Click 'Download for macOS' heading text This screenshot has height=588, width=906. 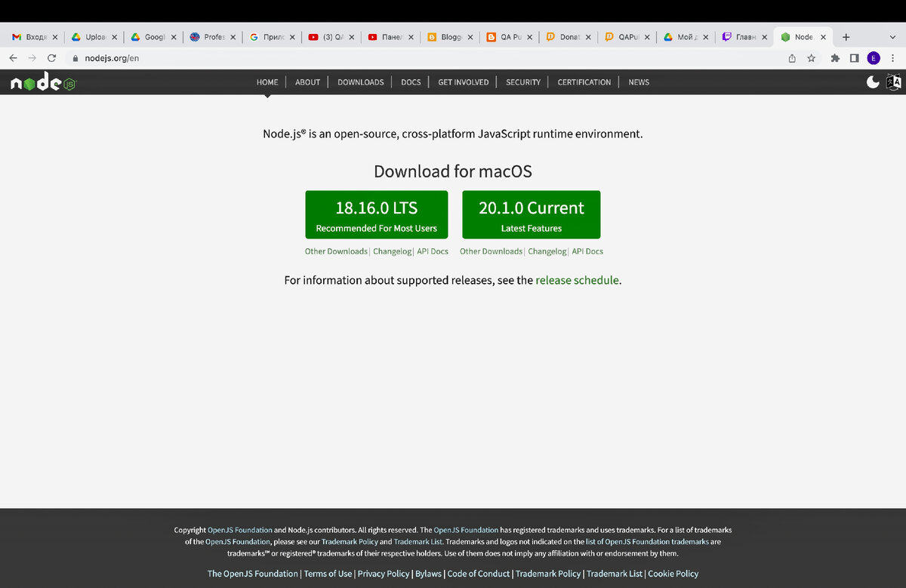point(453,171)
